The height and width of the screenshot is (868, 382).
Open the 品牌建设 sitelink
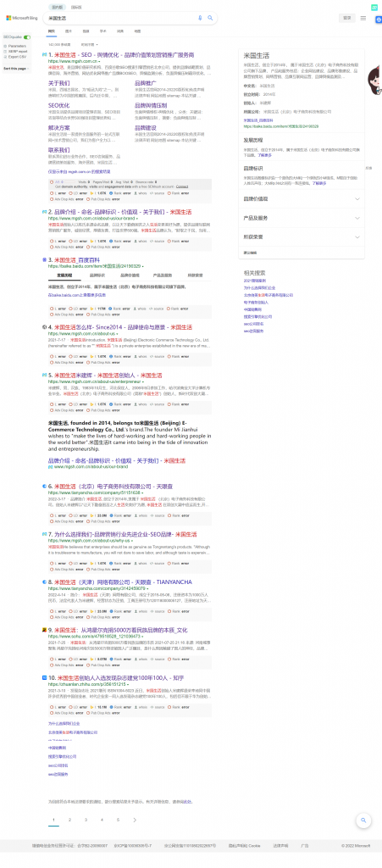click(146, 128)
